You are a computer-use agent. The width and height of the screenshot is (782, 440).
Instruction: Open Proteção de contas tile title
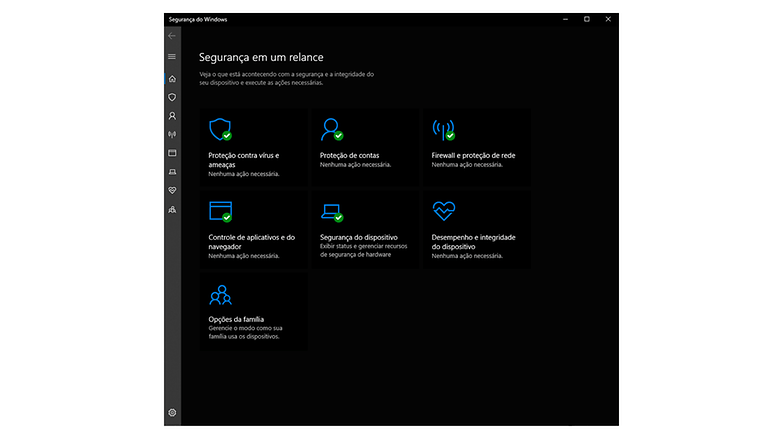point(349,156)
